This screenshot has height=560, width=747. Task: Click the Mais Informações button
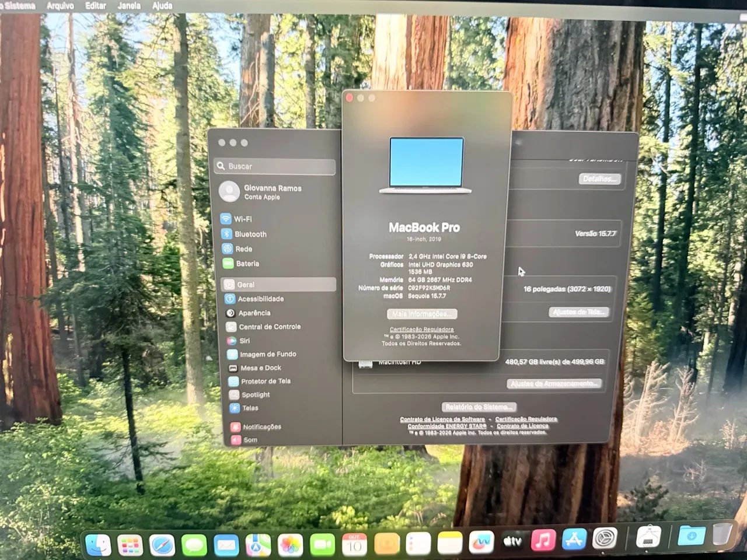(x=422, y=314)
